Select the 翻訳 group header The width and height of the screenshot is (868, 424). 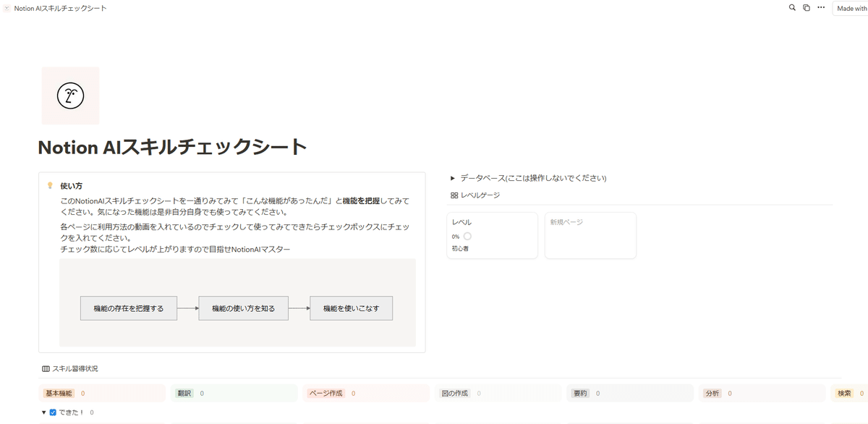[184, 393]
